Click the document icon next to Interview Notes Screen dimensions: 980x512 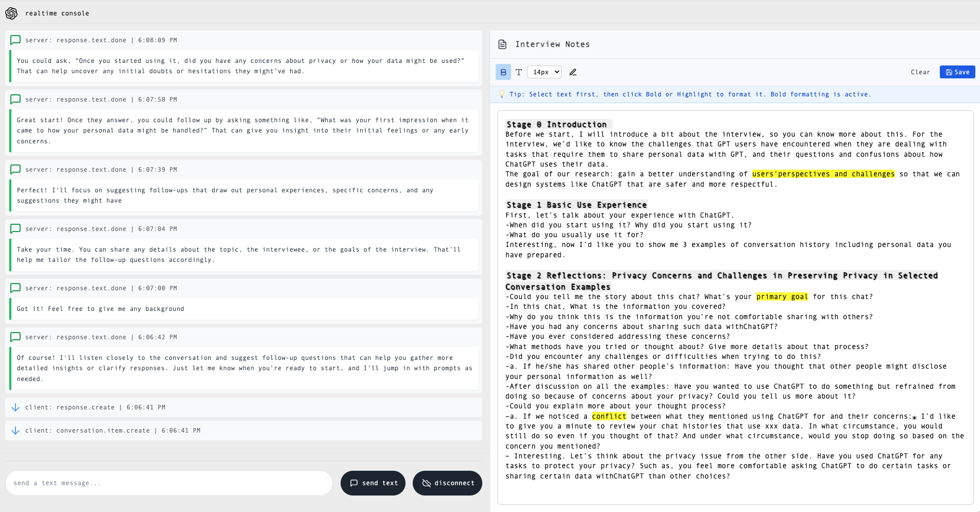tap(502, 44)
